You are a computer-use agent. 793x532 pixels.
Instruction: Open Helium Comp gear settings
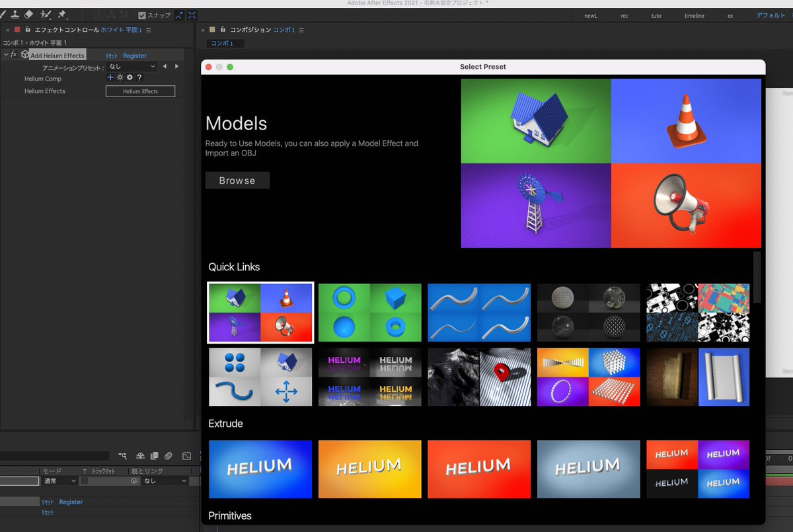(130, 77)
